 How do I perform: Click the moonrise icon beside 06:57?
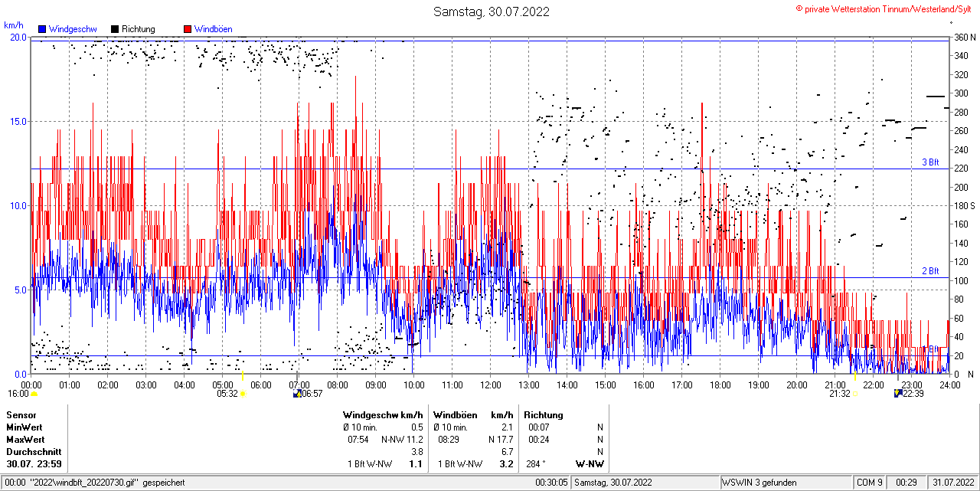click(296, 394)
